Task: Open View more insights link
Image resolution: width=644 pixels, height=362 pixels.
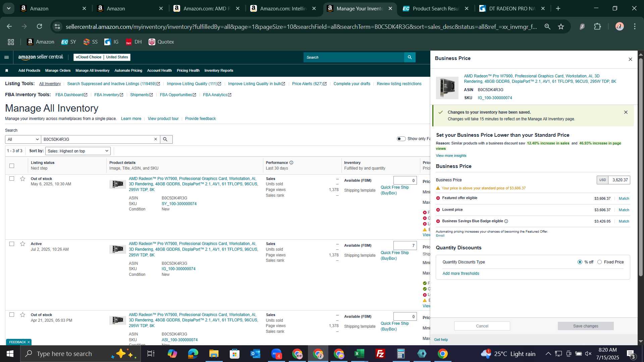Action: pyautogui.click(x=451, y=156)
